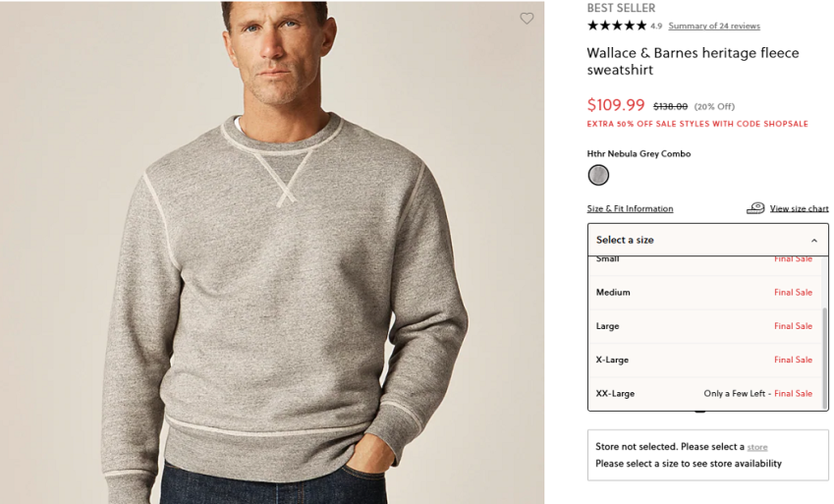Click the Wallace & Barnes heritage fleece title
The height and width of the screenshot is (504, 834).
pyautogui.click(x=693, y=61)
